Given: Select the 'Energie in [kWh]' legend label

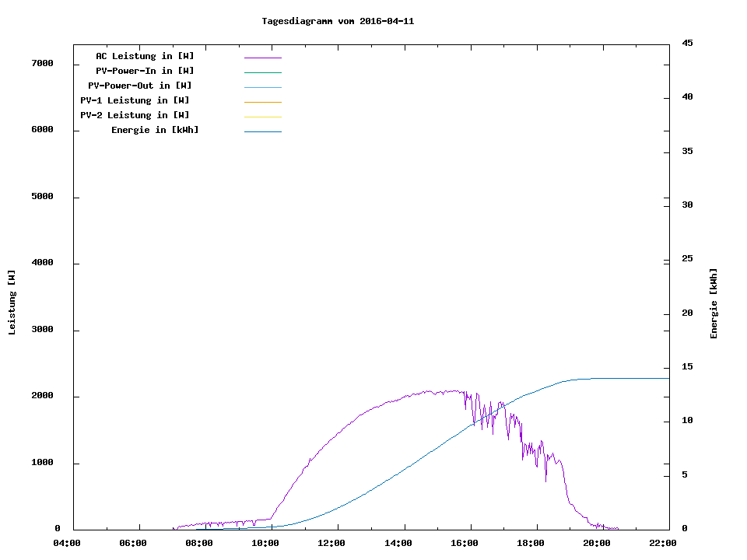Looking at the screenshot, I should 155,130.
